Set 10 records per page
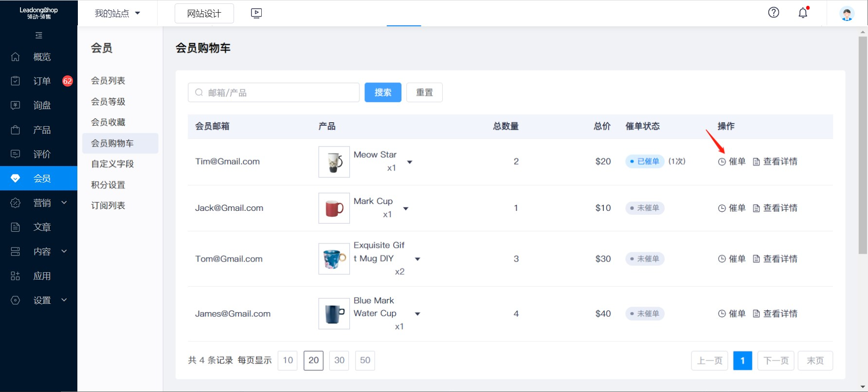868x392 pixels. pyautogui.click(x=288, y=360)
